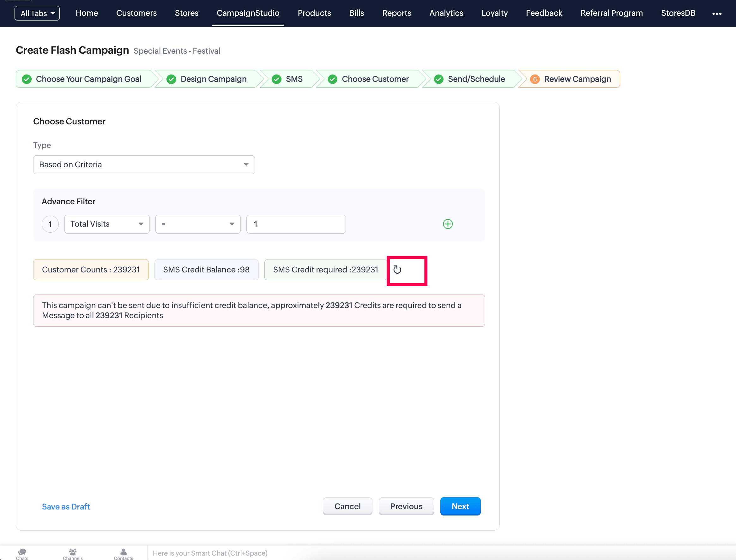
Task: Go to the Home tab
Action: coord(87,13)
